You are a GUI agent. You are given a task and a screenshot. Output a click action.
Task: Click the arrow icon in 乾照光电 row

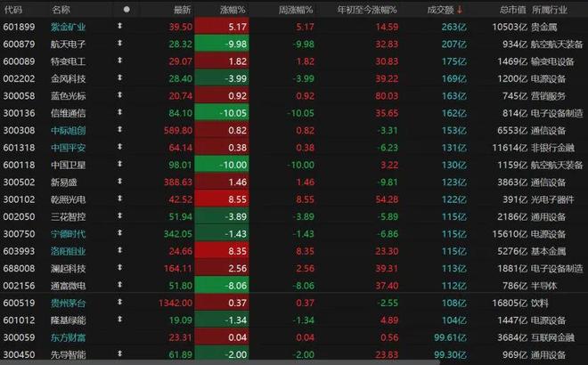(119, 199)
